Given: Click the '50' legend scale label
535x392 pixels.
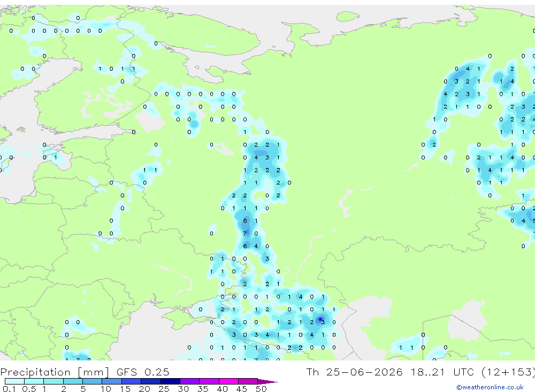Looking at the screenshot, I should [262, 389].
